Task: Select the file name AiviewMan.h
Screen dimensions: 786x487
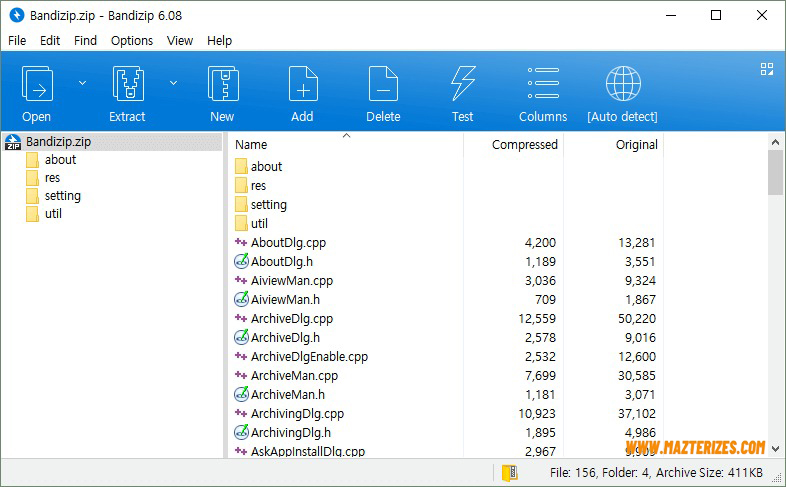Action: click(285, 300)
